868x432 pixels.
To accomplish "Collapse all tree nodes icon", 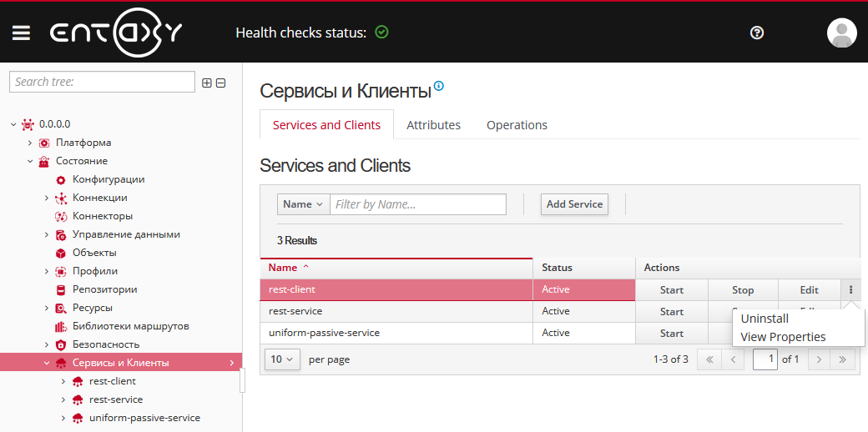I will (x=220, y=83).
